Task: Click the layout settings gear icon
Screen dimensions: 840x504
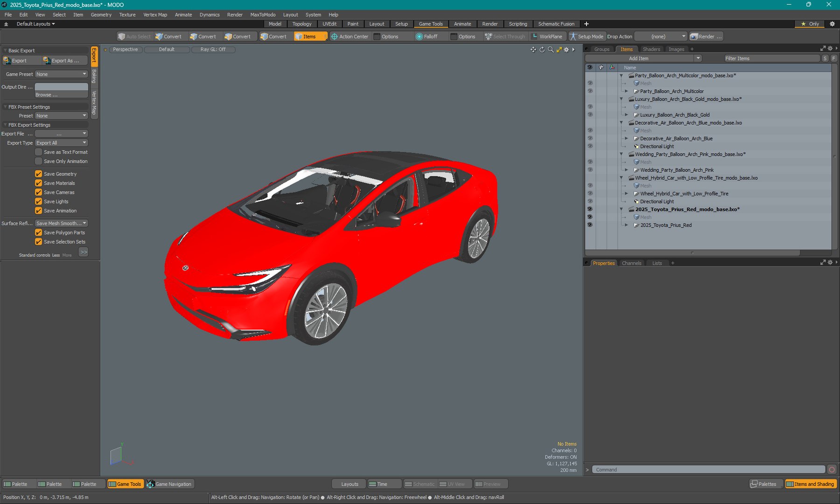Action: point(832,24)
